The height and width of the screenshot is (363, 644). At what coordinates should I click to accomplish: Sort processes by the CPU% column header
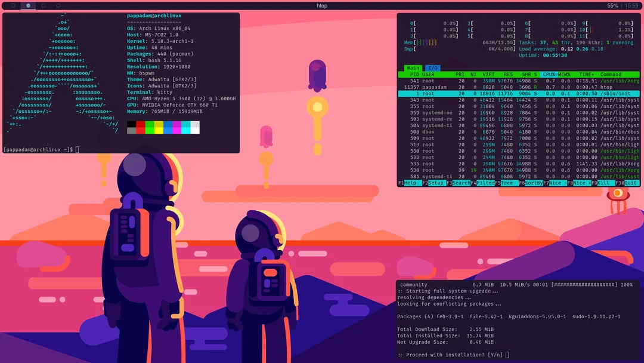[x=549, y=74]
